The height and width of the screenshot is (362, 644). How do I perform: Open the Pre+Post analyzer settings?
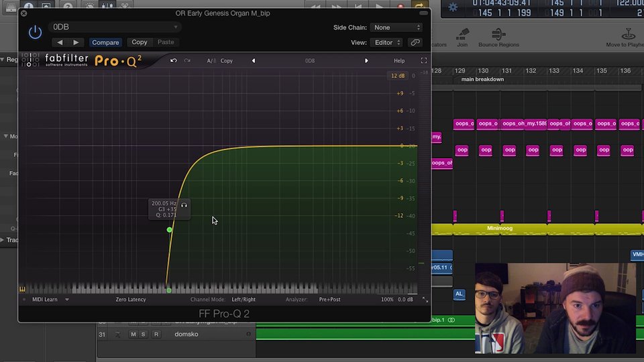[330, 300]
